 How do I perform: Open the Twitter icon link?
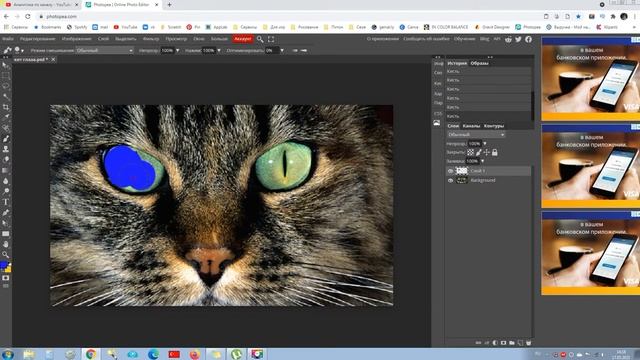[518, 39]
